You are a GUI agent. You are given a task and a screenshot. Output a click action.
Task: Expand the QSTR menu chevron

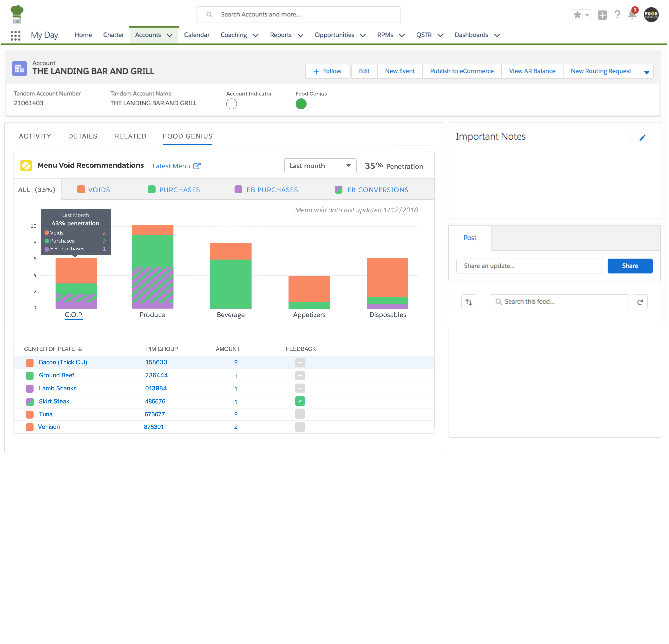pos(440,35)
